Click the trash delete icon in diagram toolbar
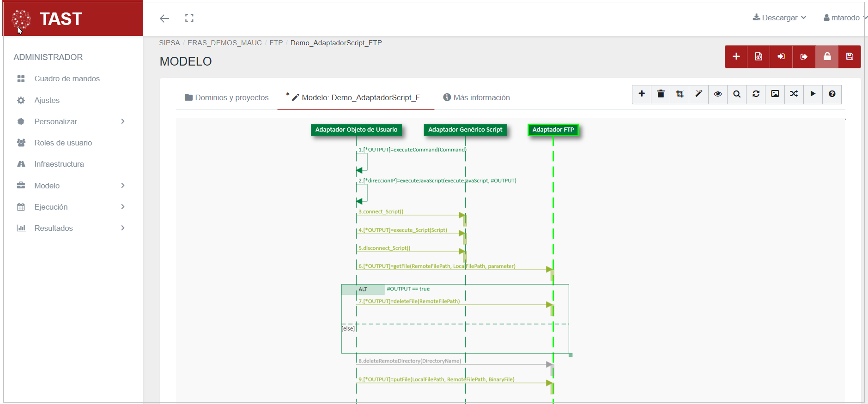868x404 pixels. coord(661,94)
